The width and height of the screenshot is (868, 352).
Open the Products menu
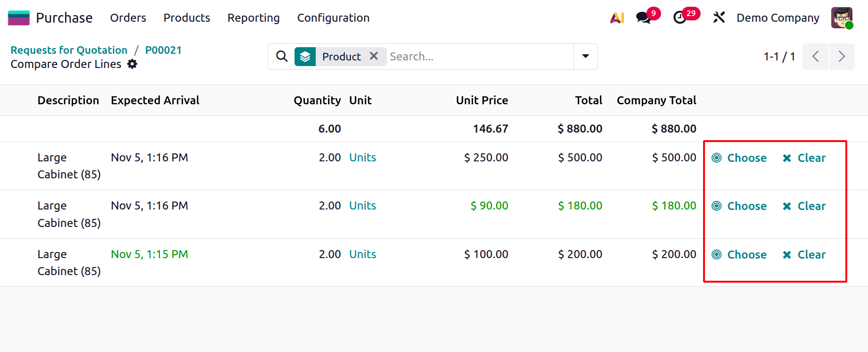187,18
